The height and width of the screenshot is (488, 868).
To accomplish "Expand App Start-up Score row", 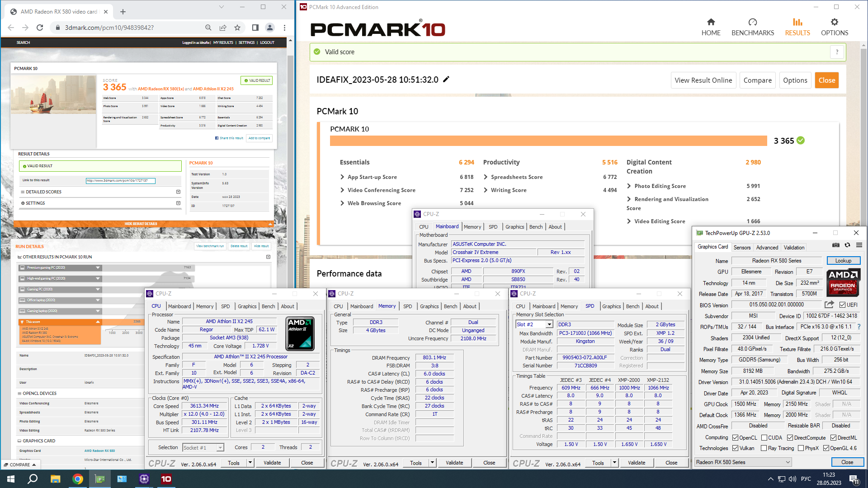I will tap(342, 177).
